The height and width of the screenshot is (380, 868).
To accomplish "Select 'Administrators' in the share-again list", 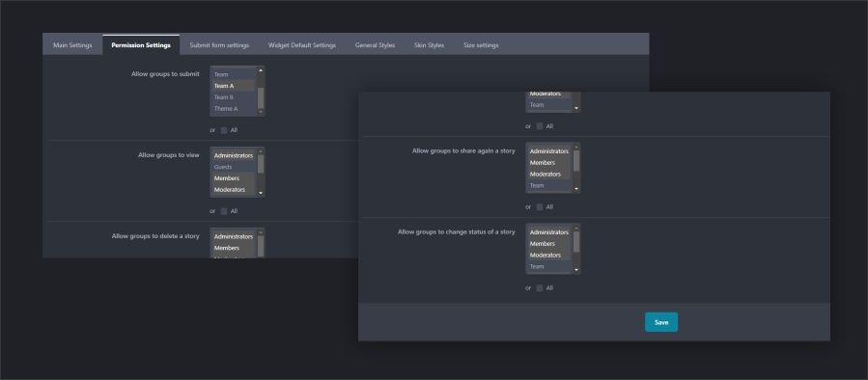I will 549,151.
